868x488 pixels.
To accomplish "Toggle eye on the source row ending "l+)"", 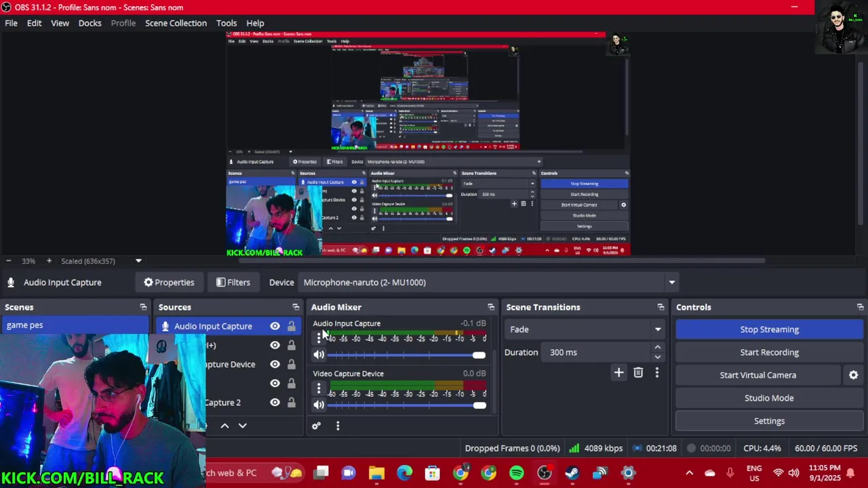I will 275,345.
